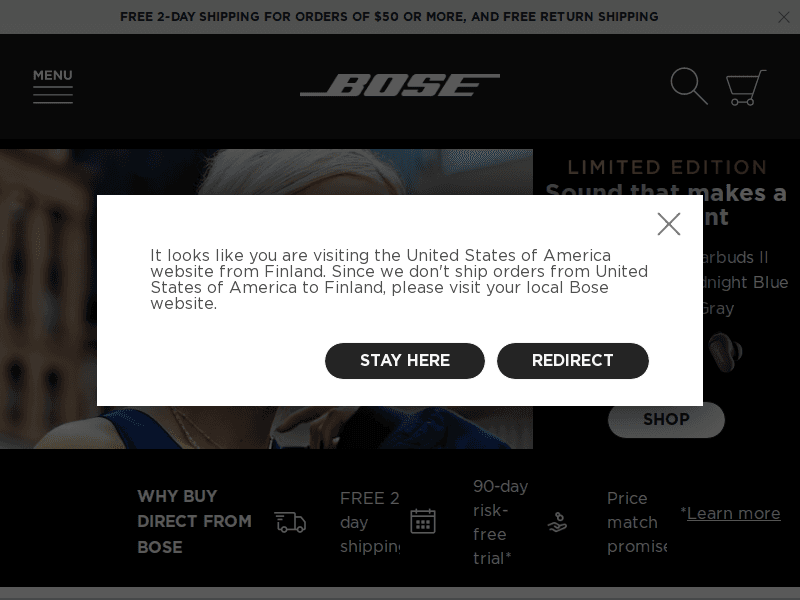800x600 pixels.
Task: Click the LIMITED EDITION heading
Action: point(666,167)
